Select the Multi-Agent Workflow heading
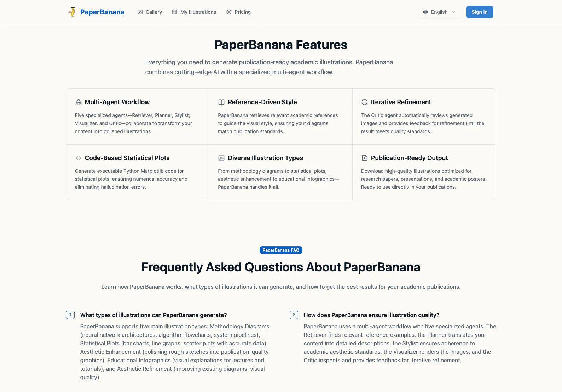562x392 pixels. pyautogui.click(x=117, y=102)
